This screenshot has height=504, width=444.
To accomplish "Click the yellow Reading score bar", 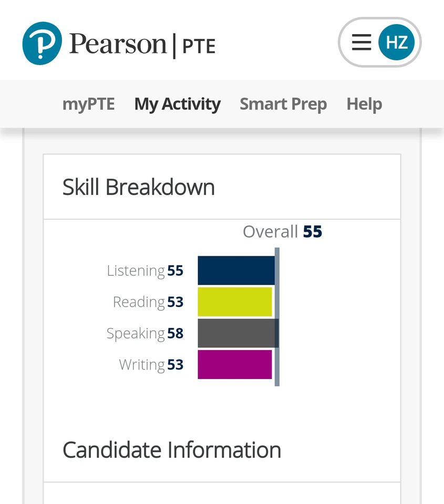I will [x=234, y=302].
